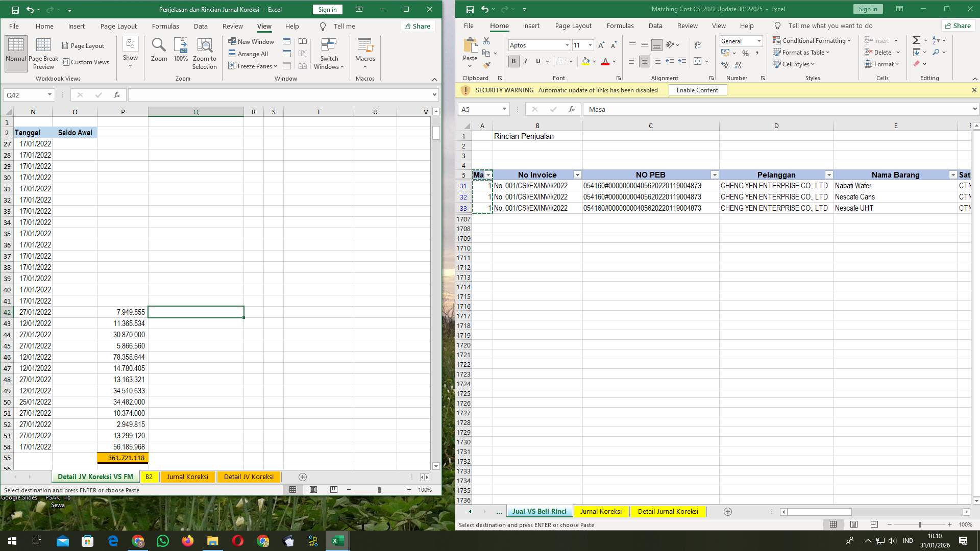980x551 pixels.
Task: Open the Fill Color tool
Action: pyautogui.click(x=586, y=61)
